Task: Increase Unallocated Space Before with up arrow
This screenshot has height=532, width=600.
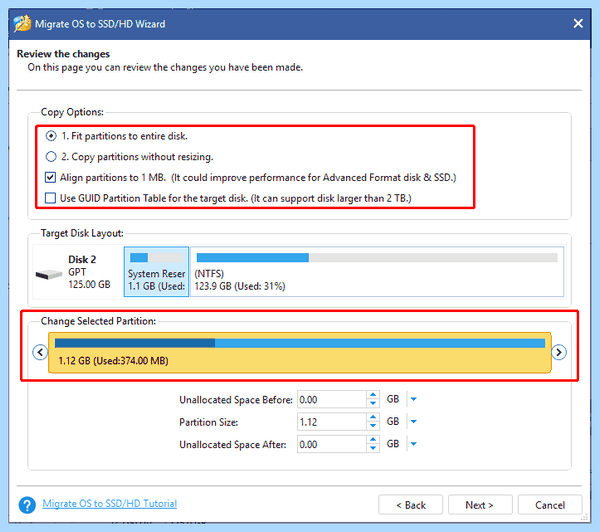Action: click(373, 395)
